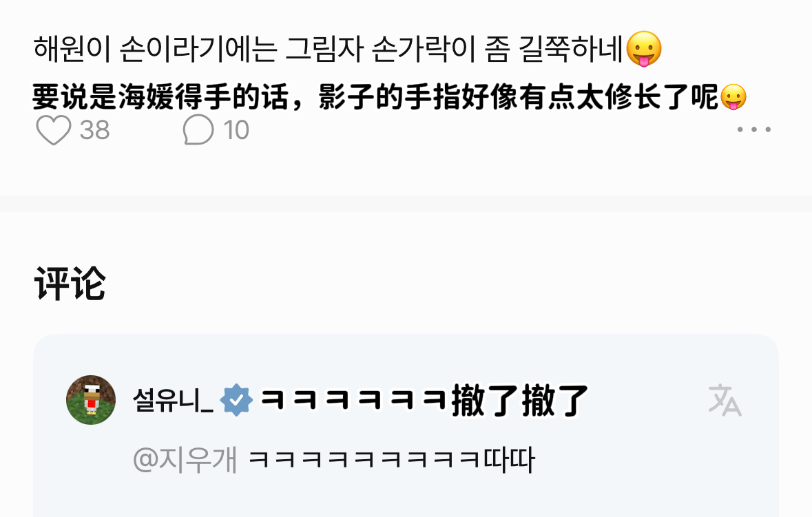Tap the ㅋㅋㅋㅋㅋㅋ laughter in the bold comment
Screen dimensions: 812x517
pos(353,400)
